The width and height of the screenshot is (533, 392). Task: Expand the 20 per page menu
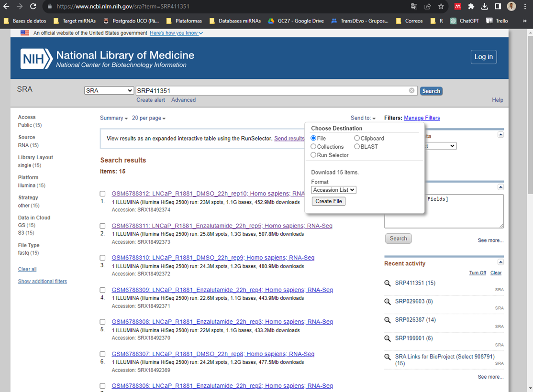click(x=149, y=118)
